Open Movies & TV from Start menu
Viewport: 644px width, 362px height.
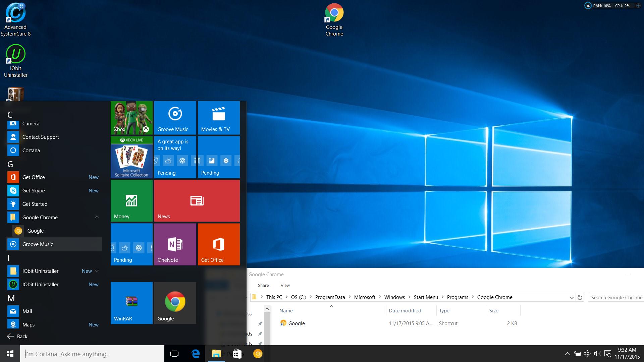(218, 117)
